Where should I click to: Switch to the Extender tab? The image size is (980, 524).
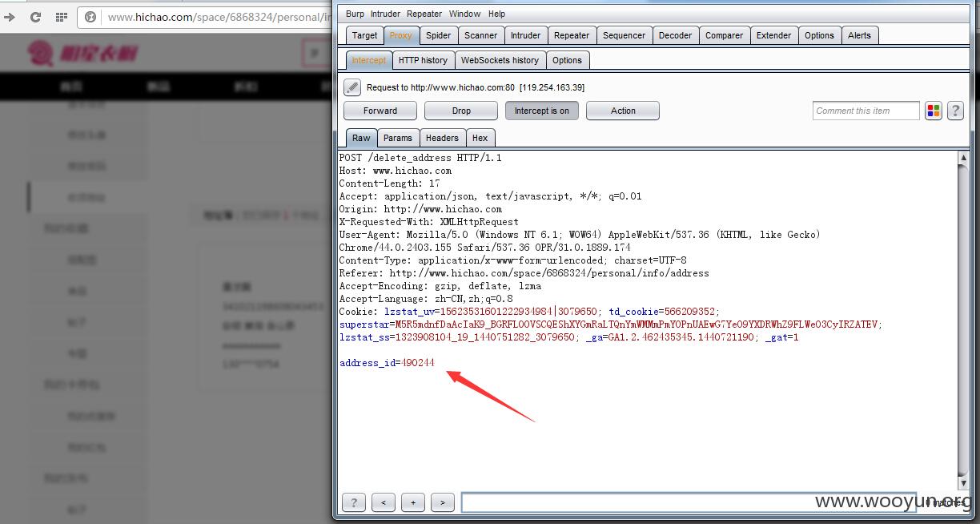click(773, 35)
